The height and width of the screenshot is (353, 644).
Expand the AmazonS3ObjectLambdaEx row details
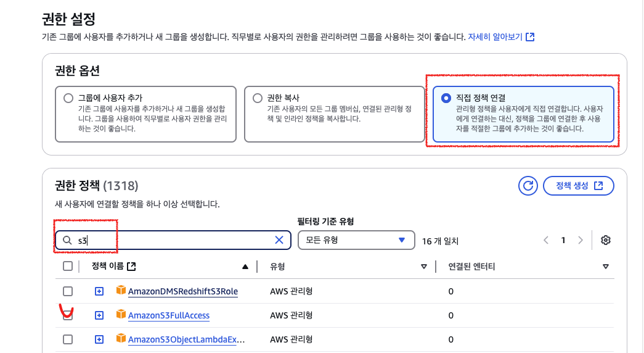point(99,339)
